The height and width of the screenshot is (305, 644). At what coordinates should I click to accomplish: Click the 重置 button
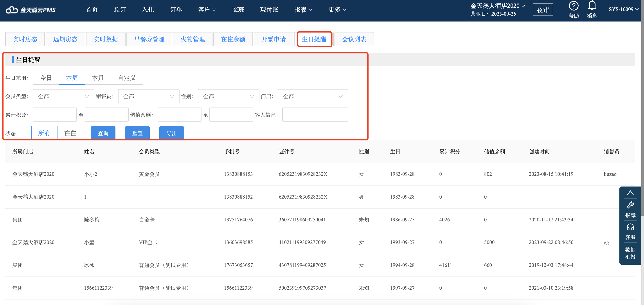(137, 133)
